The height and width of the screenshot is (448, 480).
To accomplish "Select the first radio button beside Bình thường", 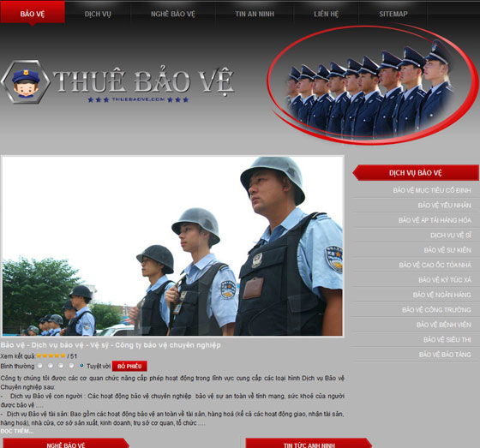I will coord(39,366).
